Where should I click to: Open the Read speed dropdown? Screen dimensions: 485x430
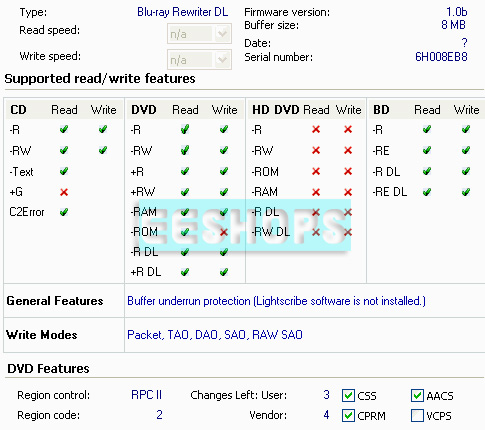pyautogui.click(x=199, y=34)
